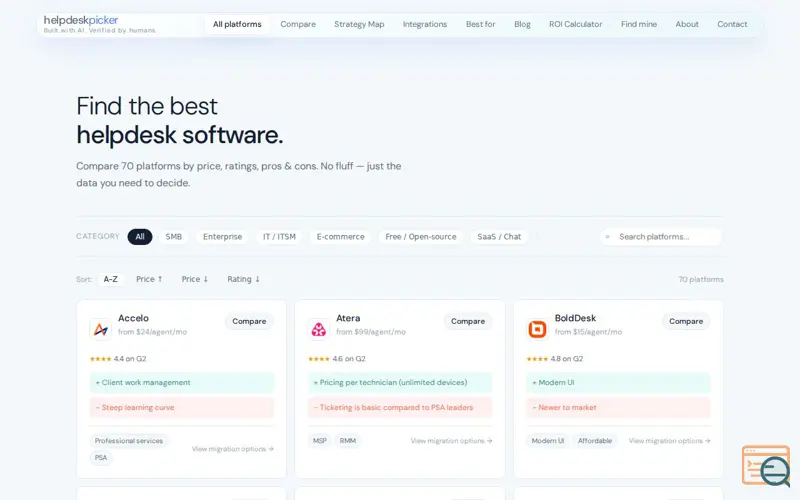Open the All platforms nav tab

pyautogui.click(x=237, y=24)
